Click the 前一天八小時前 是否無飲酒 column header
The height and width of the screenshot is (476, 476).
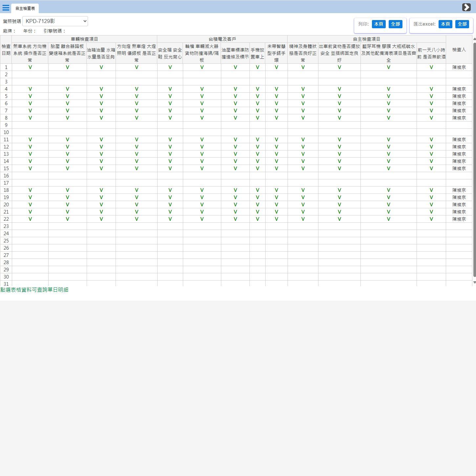click(431, 53)
